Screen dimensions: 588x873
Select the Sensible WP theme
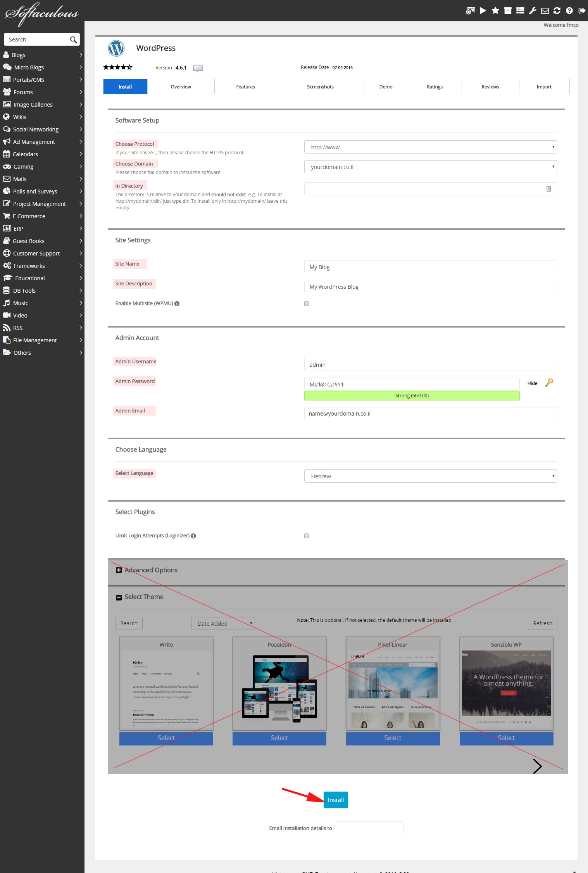507,738
